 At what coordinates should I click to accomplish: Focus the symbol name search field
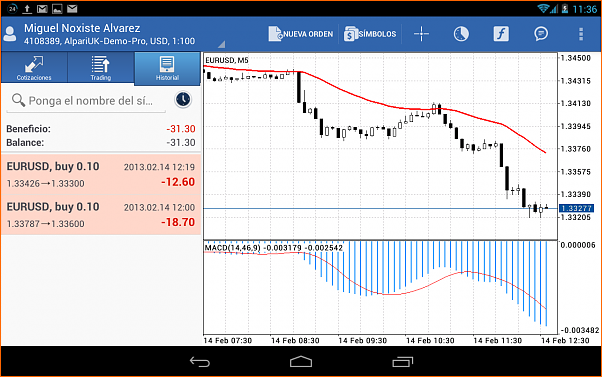tap(86, 101)
